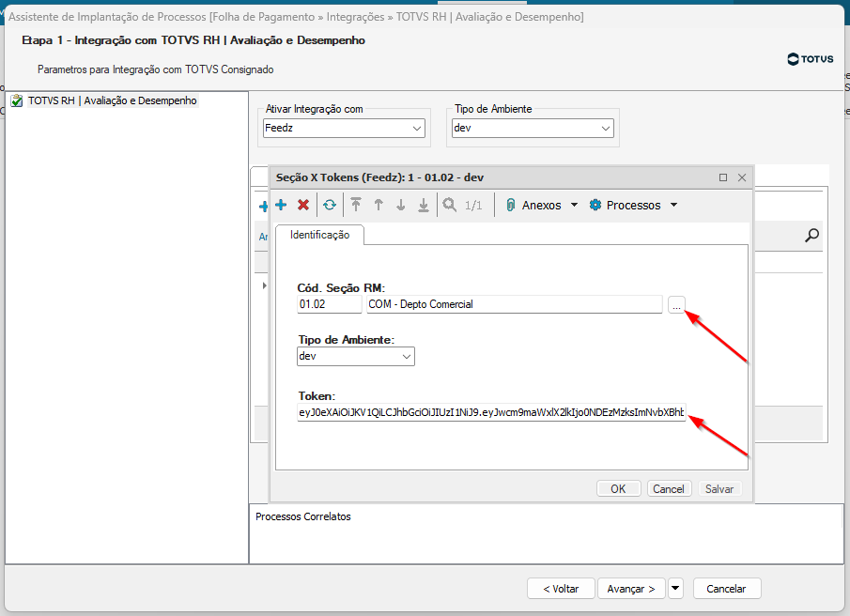850x616 pixels.
Task: Open the section lookup ellipsis button
Action: tap(676, 304)
